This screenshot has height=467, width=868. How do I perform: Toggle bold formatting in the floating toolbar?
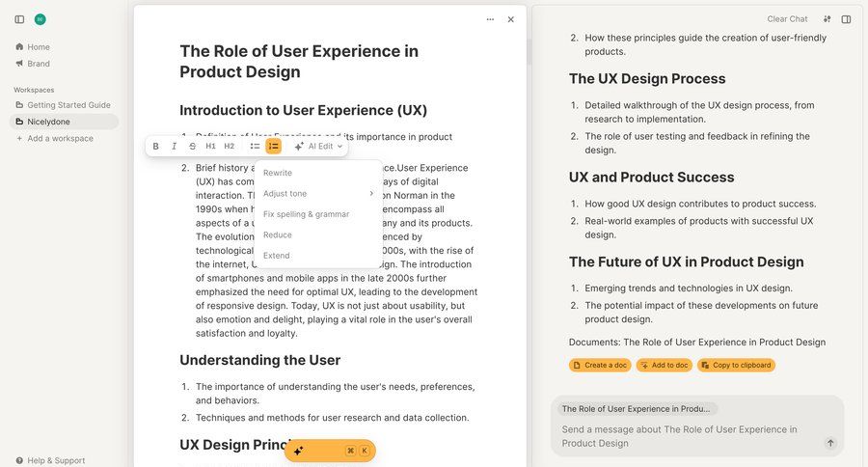(x=156, y=147)
